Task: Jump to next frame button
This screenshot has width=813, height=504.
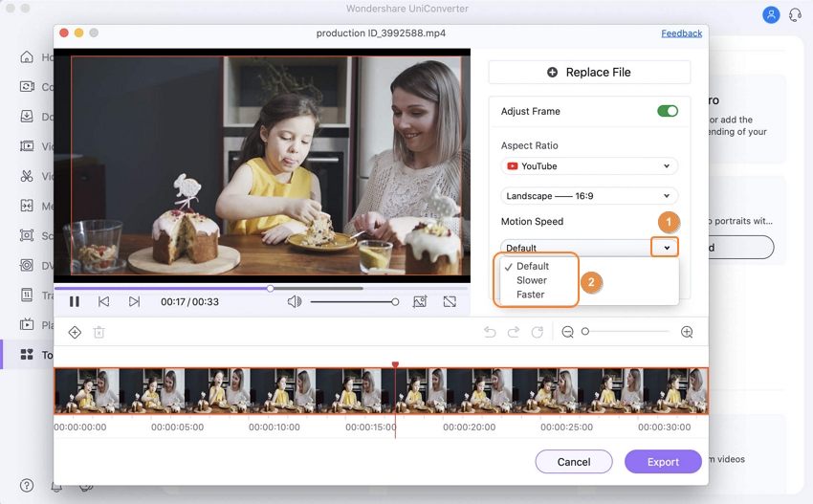Action: [x=134, y=301]
